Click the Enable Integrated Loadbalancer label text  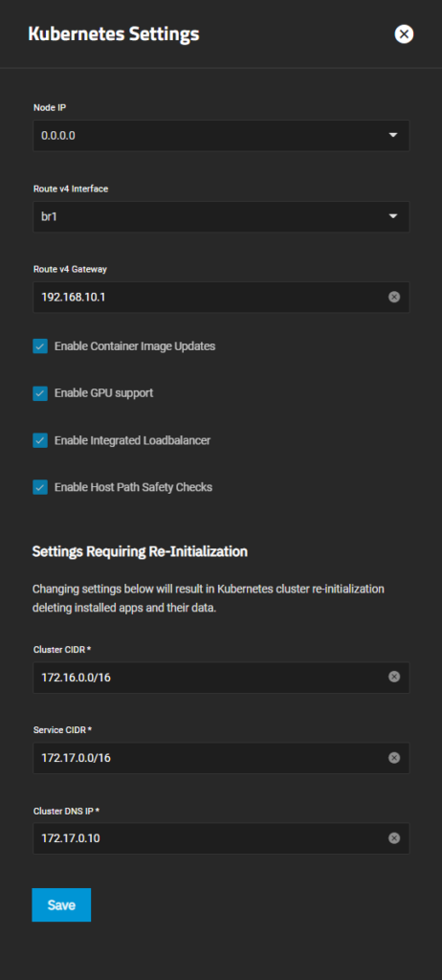tap(133, 440)
